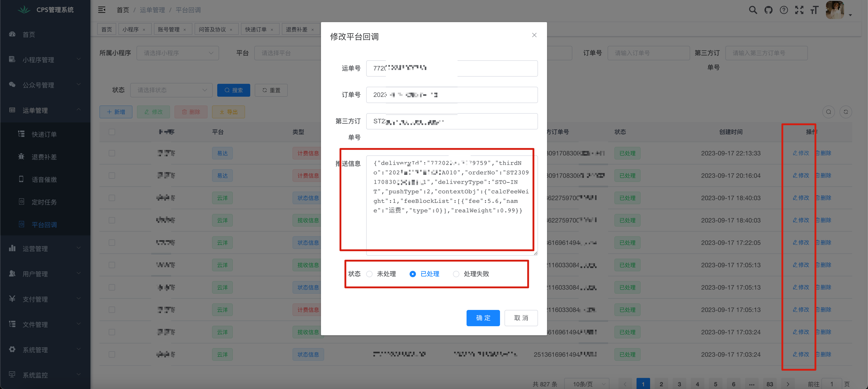Expand the 用户管理 sidebar menu
Screen dimensions: 868x389
45,274
